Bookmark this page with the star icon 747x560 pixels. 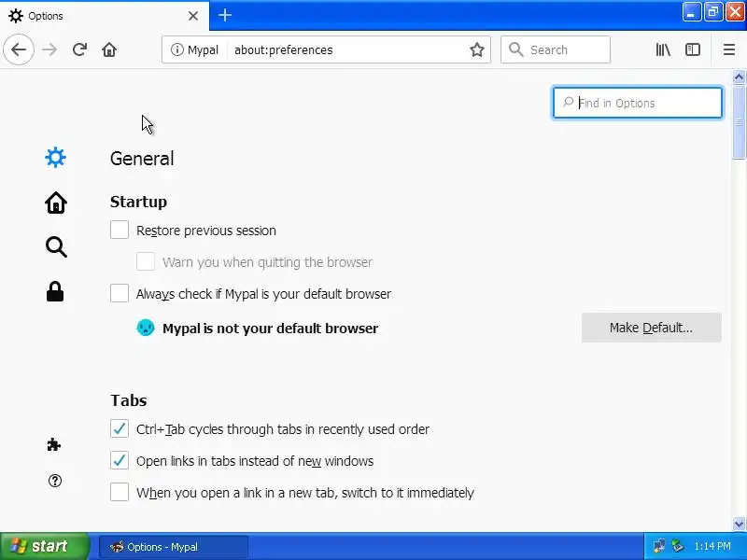point(477,49)
